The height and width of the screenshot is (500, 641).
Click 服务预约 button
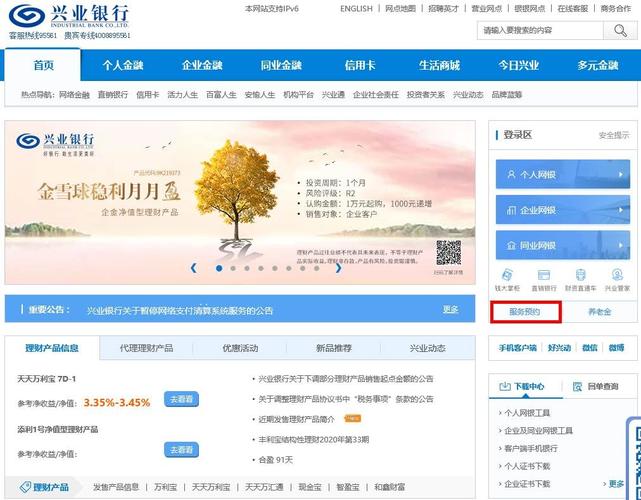point(525,312)
